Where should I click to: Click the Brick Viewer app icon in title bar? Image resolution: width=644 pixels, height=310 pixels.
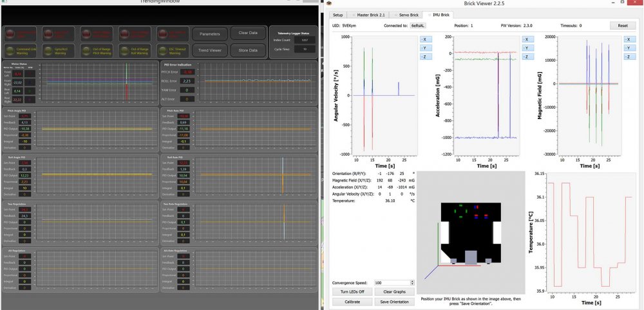[328, 3]
